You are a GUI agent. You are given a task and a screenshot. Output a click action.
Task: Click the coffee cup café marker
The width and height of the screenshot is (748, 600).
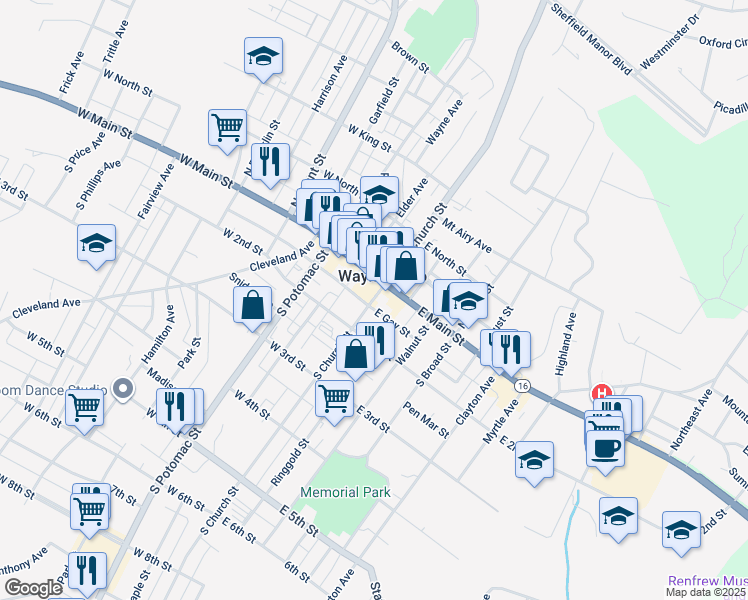[606, 446]
